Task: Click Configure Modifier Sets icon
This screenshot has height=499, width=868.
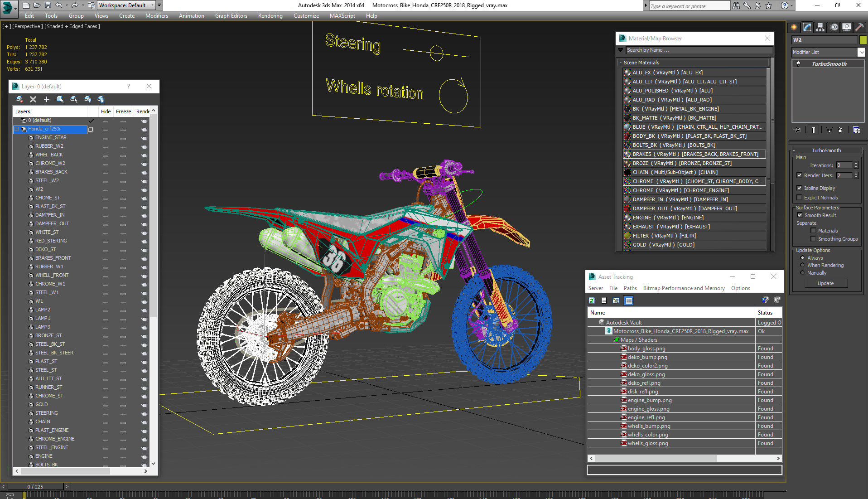Action: (856, 130)
